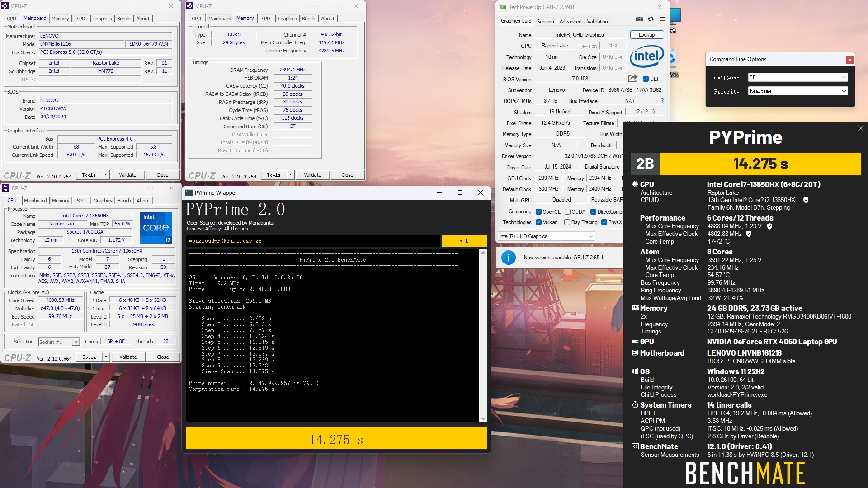Toggle the DirectCompute checkbox
This screenshot has height=488, width=868.
[593, 212]
